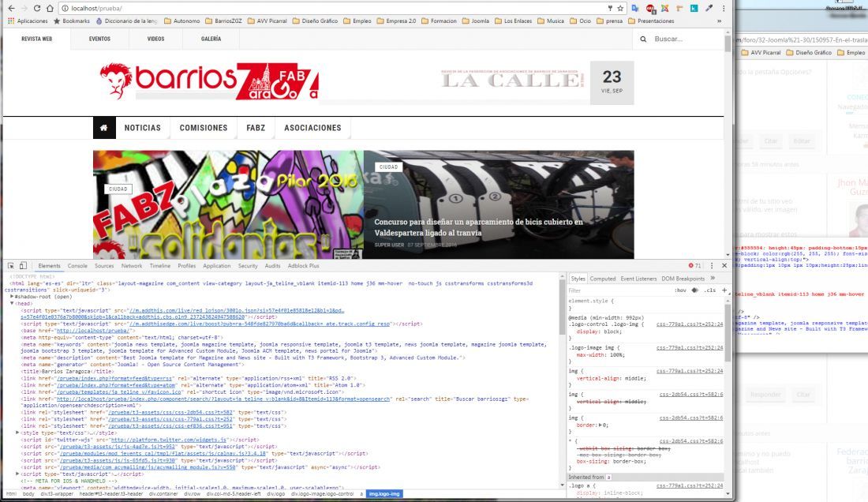Viewport: 868px width, 502px height.
Task: Open the Aplicaciones apps shortcut
Action: click(28, 21)
